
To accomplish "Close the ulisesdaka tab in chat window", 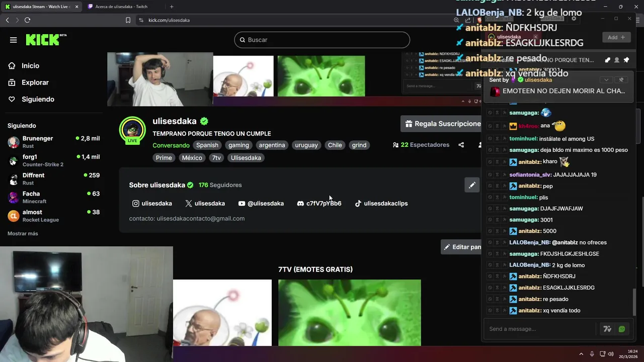I will (x=535, y=37).
